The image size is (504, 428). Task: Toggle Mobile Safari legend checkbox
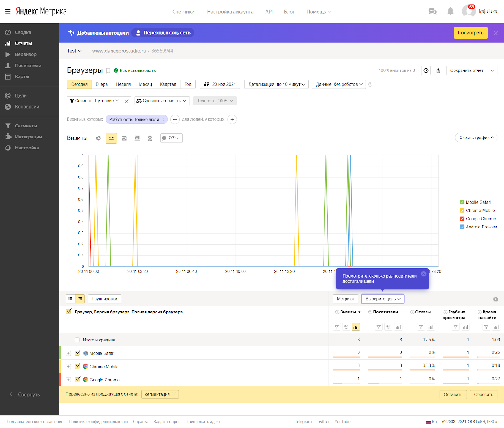(x=462, y=202)
